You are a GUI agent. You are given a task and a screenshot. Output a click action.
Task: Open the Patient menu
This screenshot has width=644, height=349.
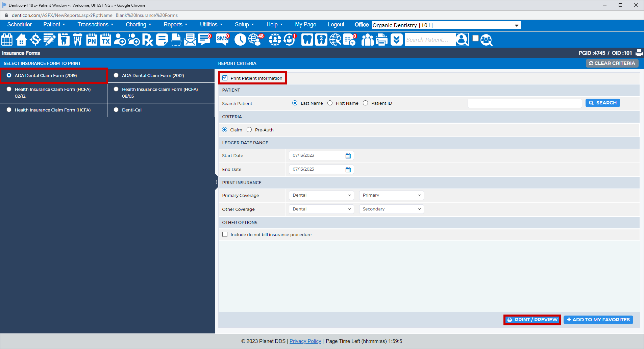coord(54,24)
